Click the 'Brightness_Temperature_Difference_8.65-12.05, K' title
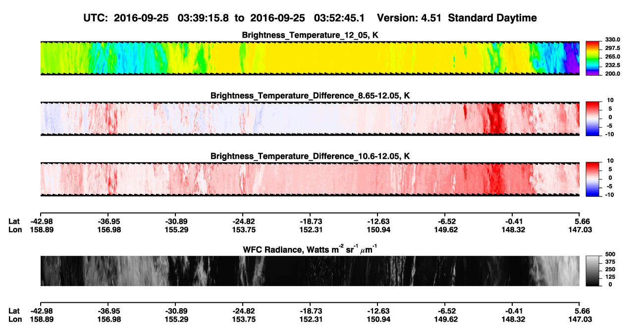644x330 pixels. (310, 95)
